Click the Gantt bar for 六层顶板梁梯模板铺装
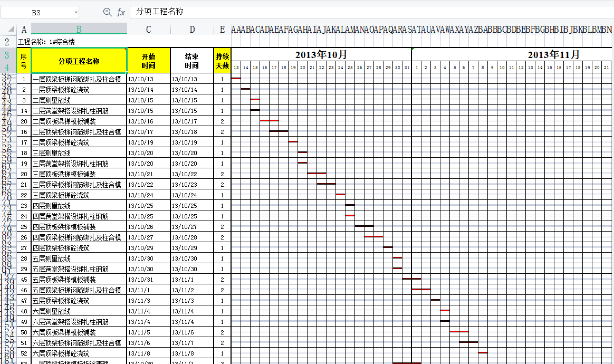Viewport: 614px width, 364px height. coord(459,331)
